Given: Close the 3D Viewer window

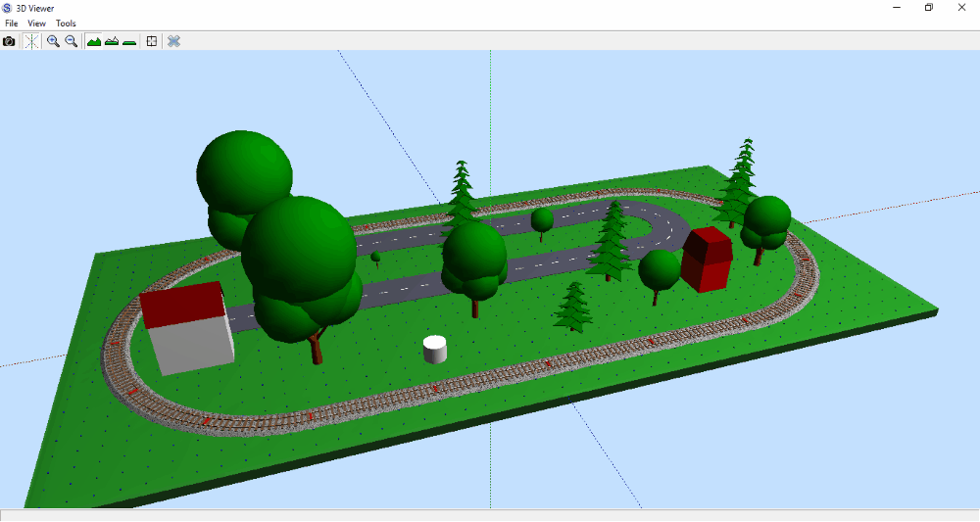Looking at the screenshot, I should (962, 8).
